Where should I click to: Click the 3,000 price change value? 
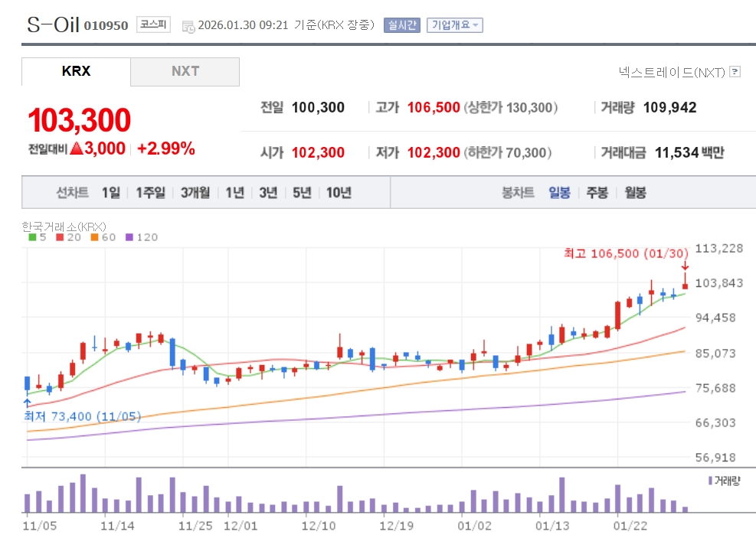(105, 148)
